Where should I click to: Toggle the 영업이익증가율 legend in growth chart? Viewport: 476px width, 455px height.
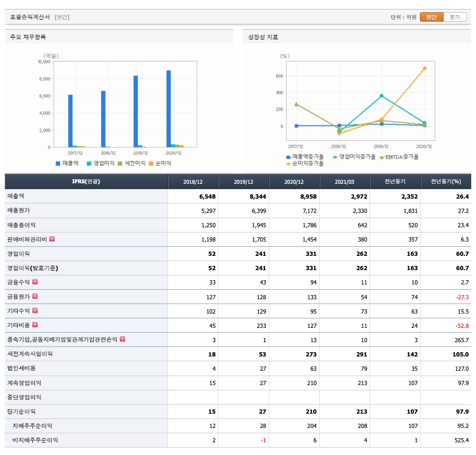(x=354, y=156)
